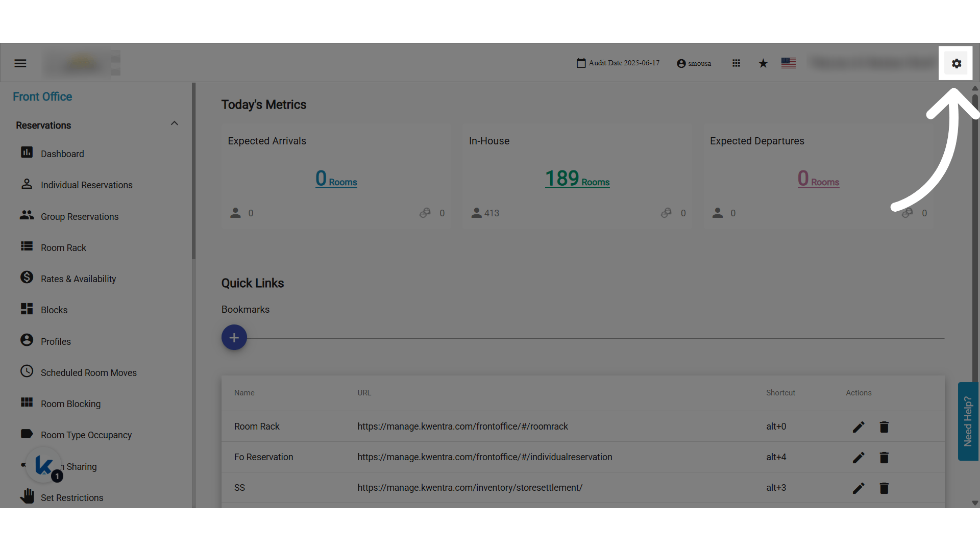
Task: Click the Front Office heading link
Action: tap(42, 96)
